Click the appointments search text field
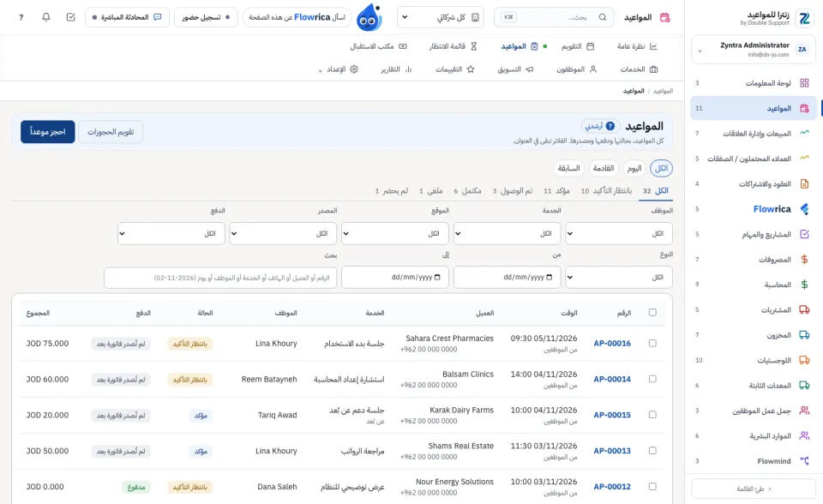 (220, 277)
